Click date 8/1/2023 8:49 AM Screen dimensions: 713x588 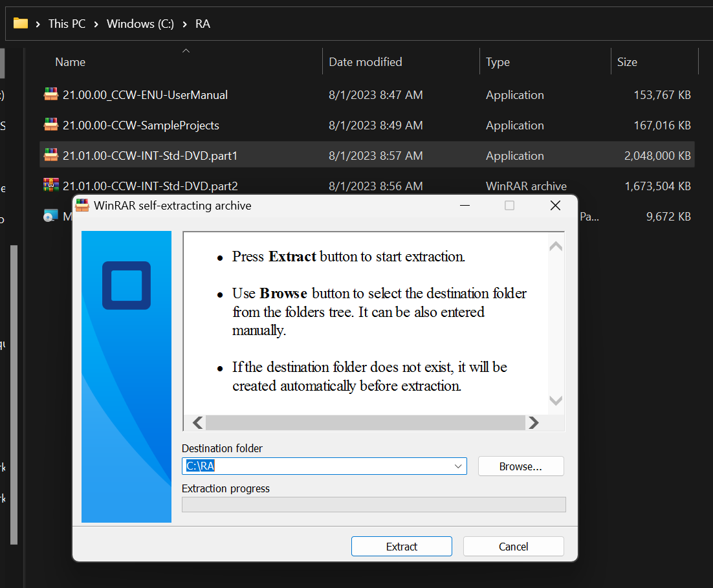(376, 125)
